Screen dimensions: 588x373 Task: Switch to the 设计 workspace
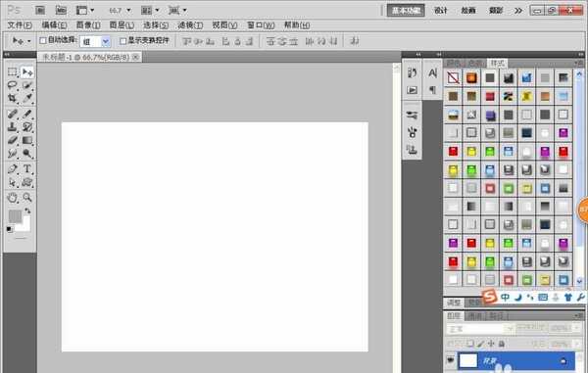[441, 11]
